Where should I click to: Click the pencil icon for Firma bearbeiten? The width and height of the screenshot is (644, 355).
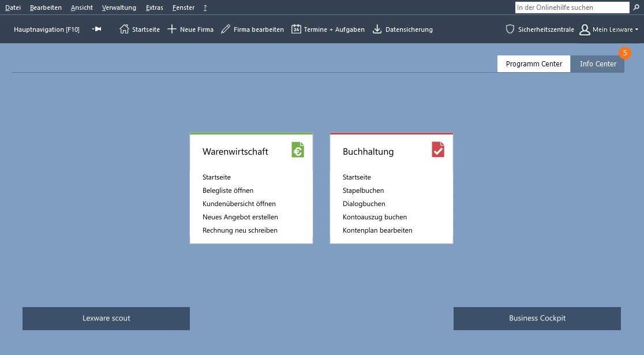coord(226,29)
